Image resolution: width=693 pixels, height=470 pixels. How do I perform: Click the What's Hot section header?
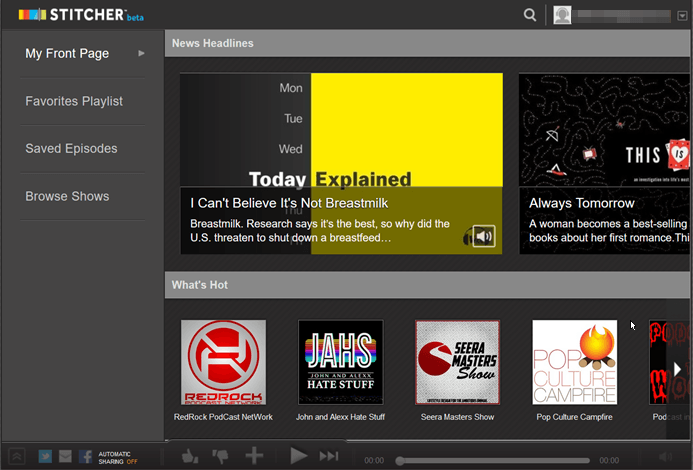[x=427, y=285]
